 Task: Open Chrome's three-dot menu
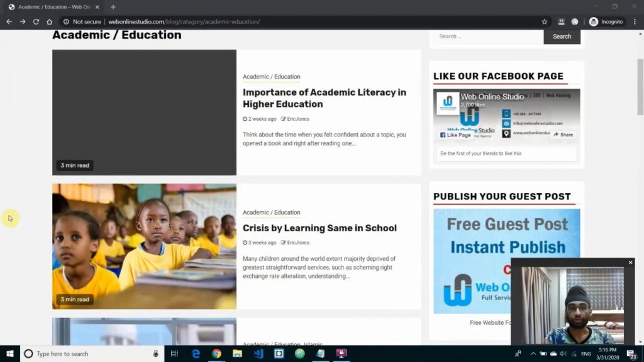635,22
